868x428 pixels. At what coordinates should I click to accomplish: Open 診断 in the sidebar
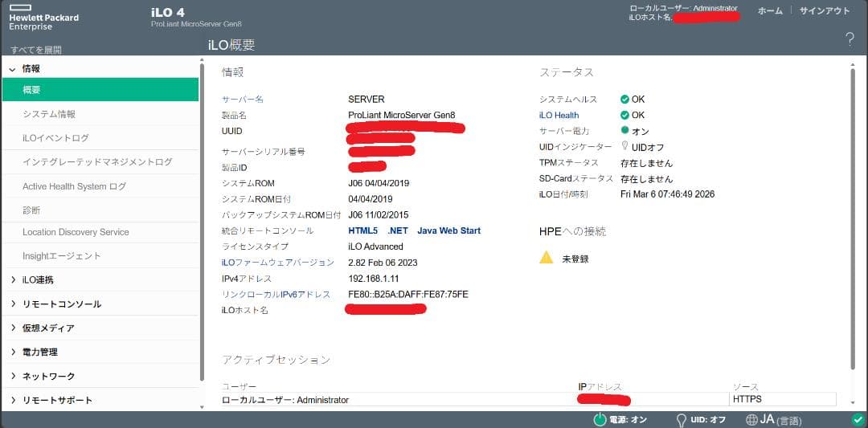click(100, 210)
